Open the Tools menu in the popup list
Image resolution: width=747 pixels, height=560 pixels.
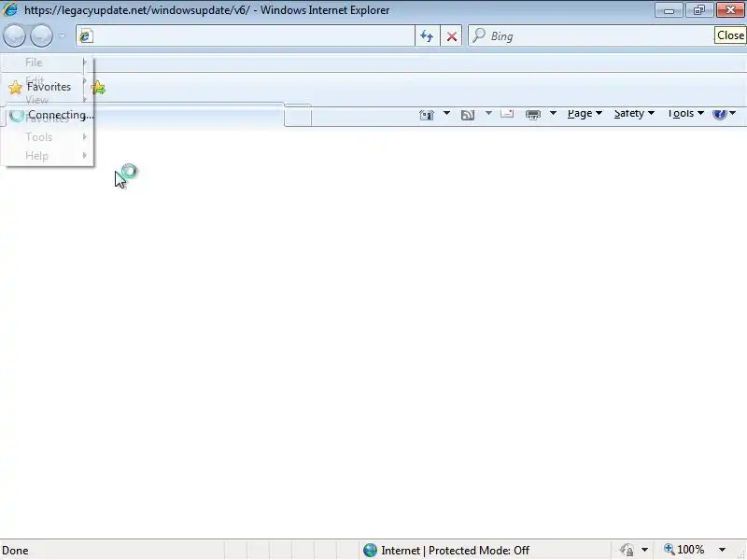tap(48, 137)
